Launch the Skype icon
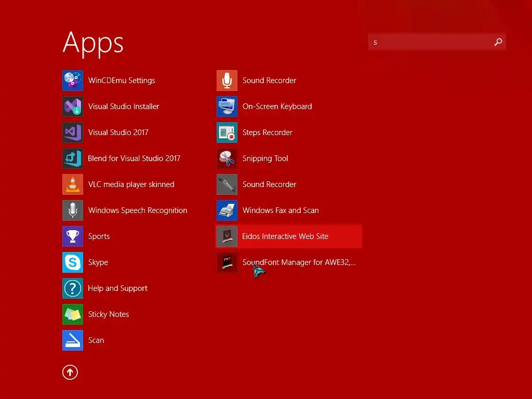The width and height of the screenshot is (532, 399). click(x=73, y=262)
